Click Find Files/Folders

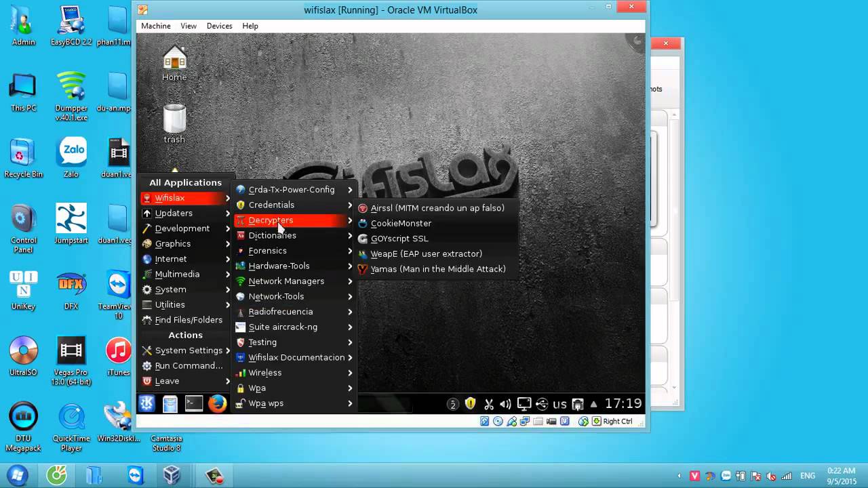[185, 320]
